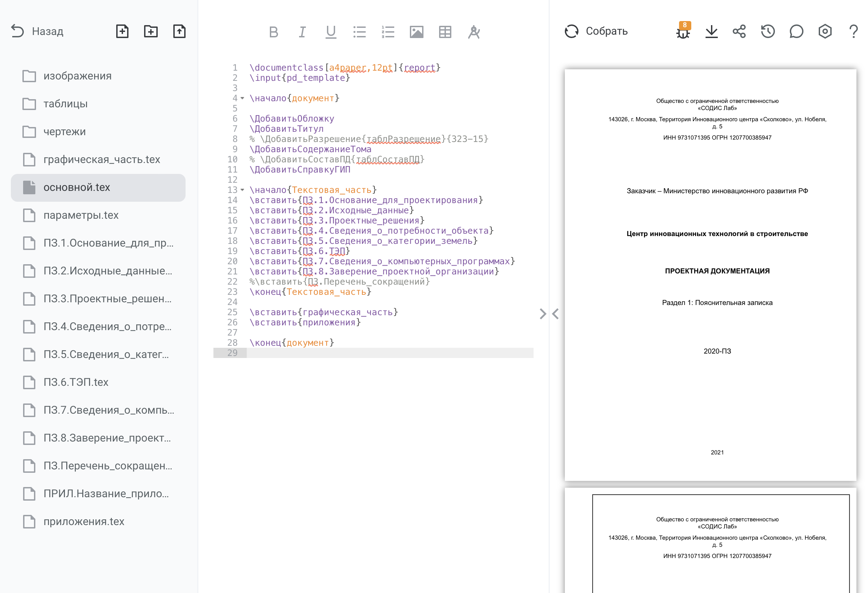Click the \конец{документ} line
Screen dimensions: 868x593
(292, 343)
